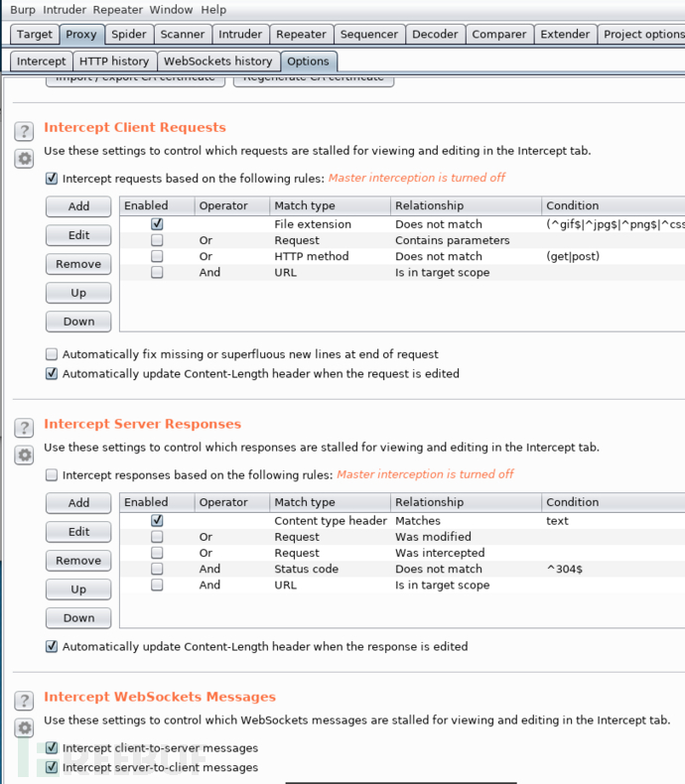Open gear settings for Intercept WebSockets Messages
The width and height of the screenshot is (685, 784).
pos(24,728)
